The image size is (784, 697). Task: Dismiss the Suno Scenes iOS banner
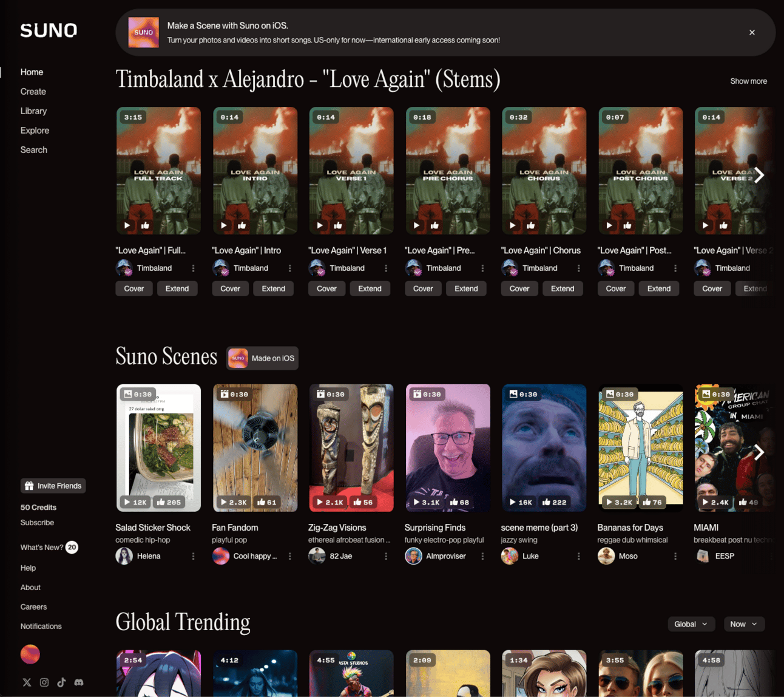click(752, 33)
